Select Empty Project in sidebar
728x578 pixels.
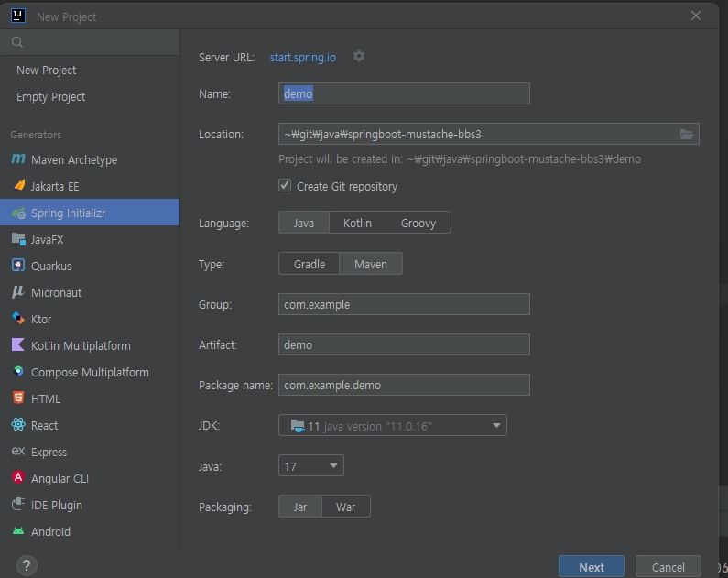point(51,97)
